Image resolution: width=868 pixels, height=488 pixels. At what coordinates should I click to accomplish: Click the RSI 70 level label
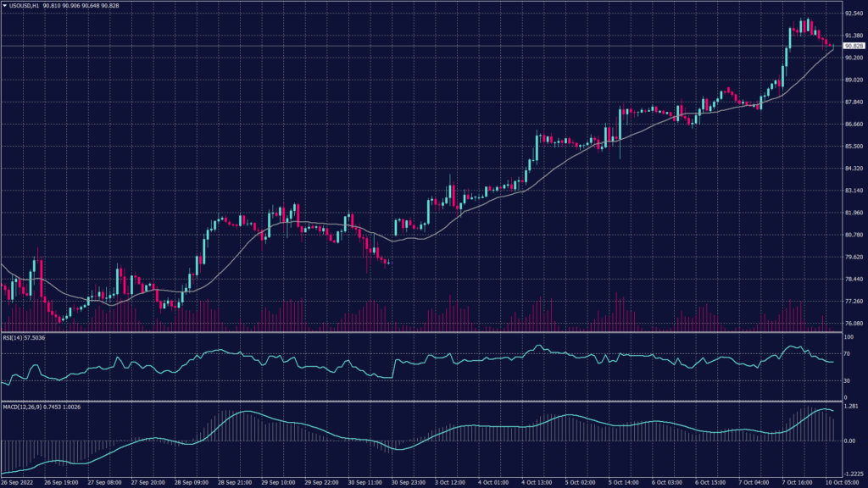coord(847,351)
